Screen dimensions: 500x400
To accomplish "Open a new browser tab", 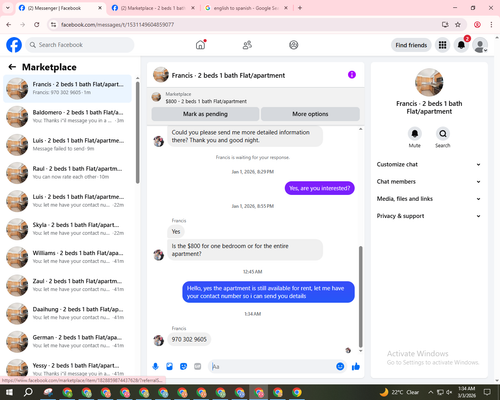I will point(300,8).
